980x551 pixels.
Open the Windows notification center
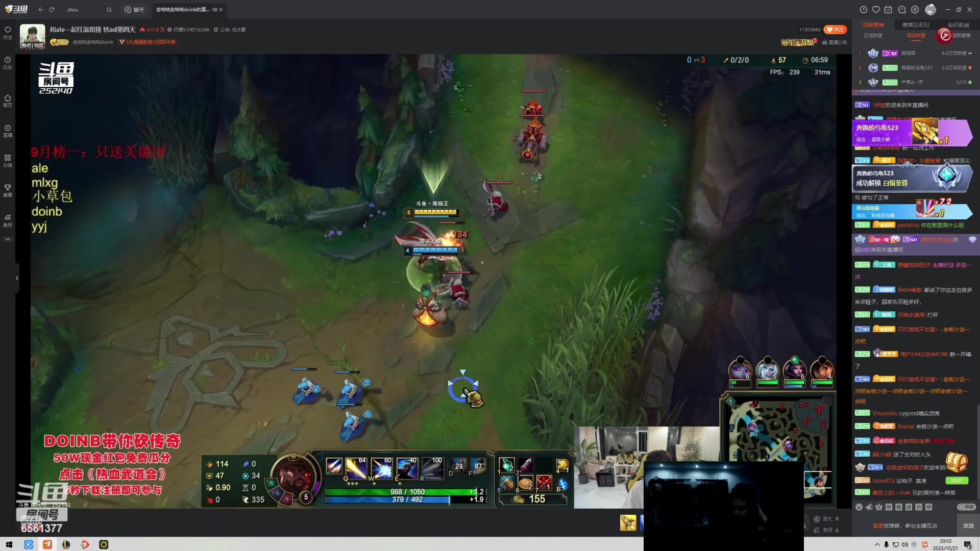tap(968, 545)
